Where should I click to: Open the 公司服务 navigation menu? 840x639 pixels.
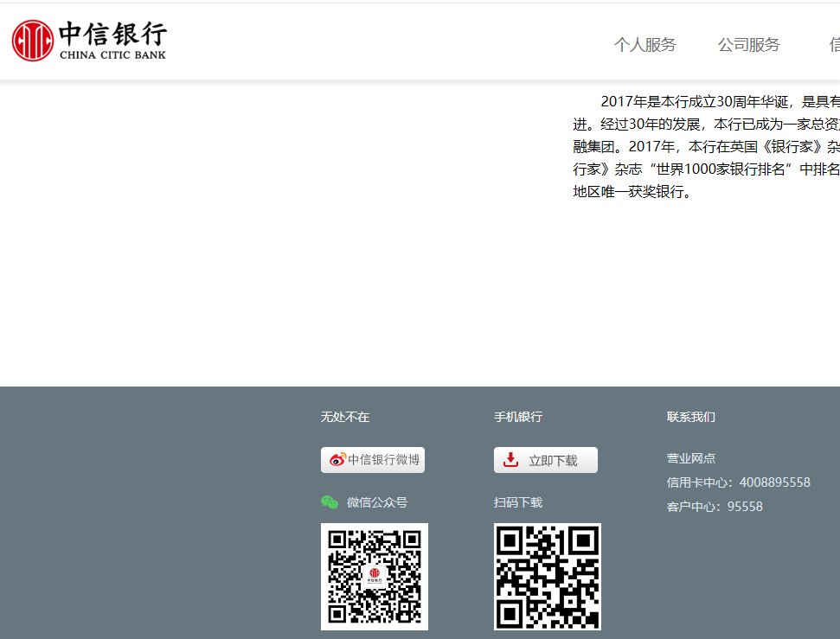[749, 44]
